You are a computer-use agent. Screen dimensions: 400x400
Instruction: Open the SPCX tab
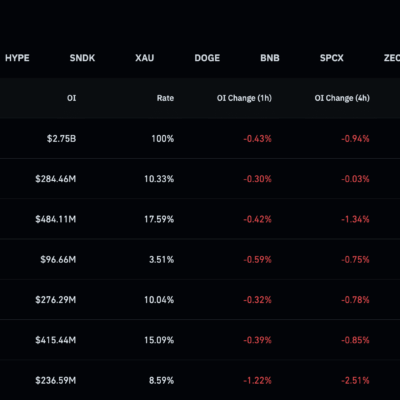[332, 58]
